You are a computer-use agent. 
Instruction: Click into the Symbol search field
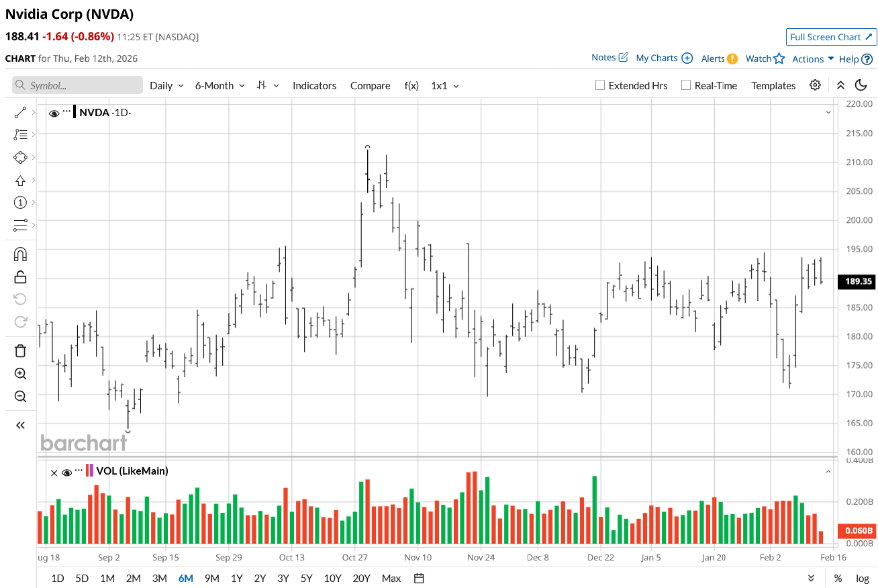[77, 85]
